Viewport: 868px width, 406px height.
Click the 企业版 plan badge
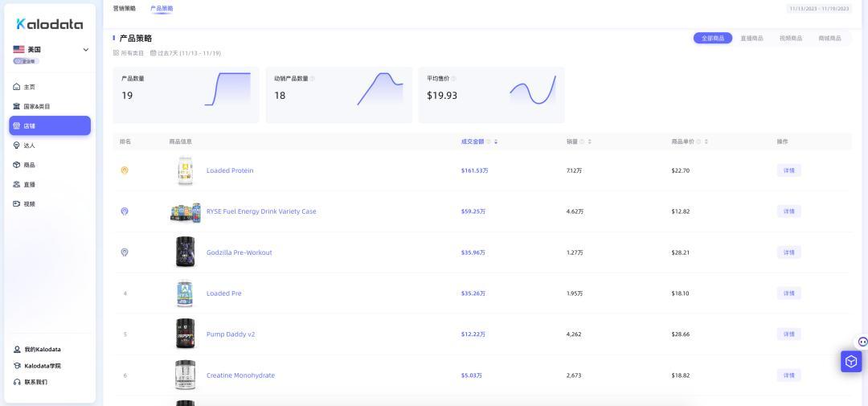pos(26,61)
